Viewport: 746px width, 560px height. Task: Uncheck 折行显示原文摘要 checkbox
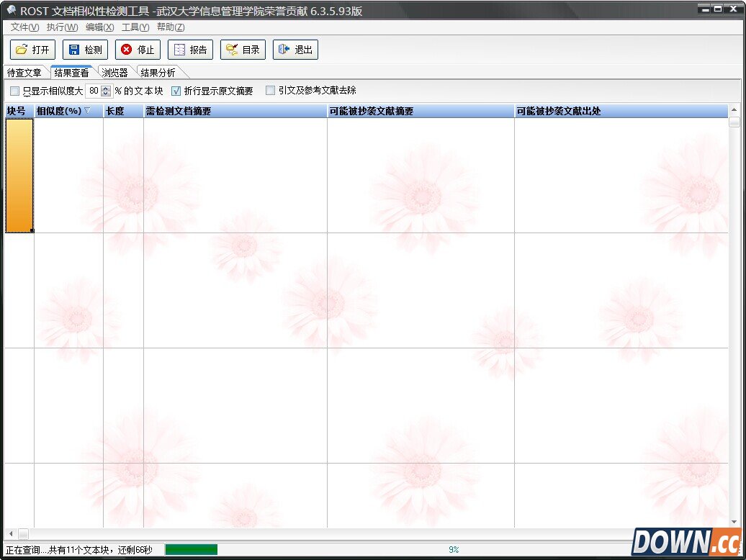pyautogui.click(x=176, y=91)
